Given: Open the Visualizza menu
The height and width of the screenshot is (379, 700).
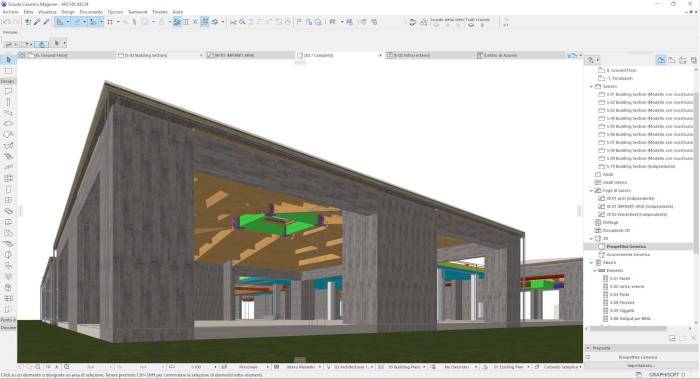Looking at the screenshot, I should [x=47, y=12].
